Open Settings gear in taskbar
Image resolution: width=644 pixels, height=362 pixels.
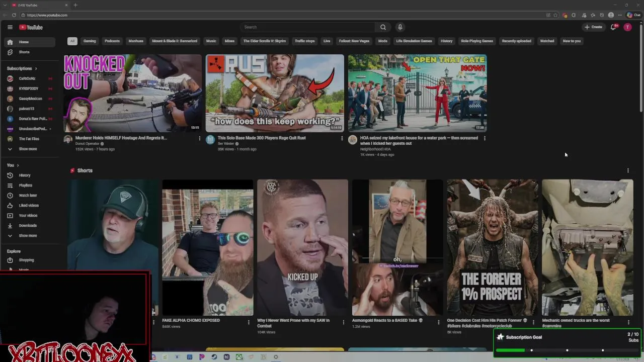[276, 357]
